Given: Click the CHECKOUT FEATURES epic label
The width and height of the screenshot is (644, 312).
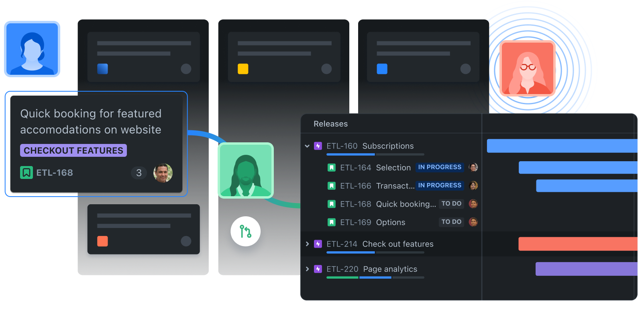Looking at the screenshot, I should click(73, 150).
